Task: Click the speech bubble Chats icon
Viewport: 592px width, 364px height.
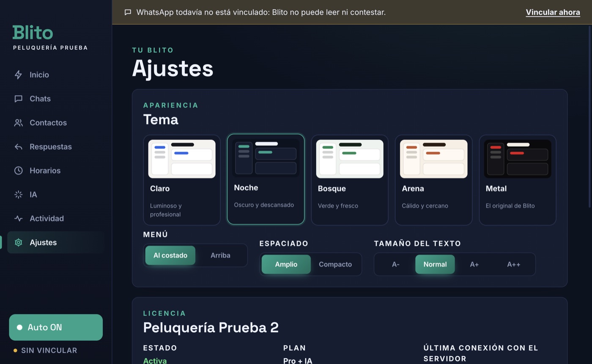Action: click(x=18, y=99)
